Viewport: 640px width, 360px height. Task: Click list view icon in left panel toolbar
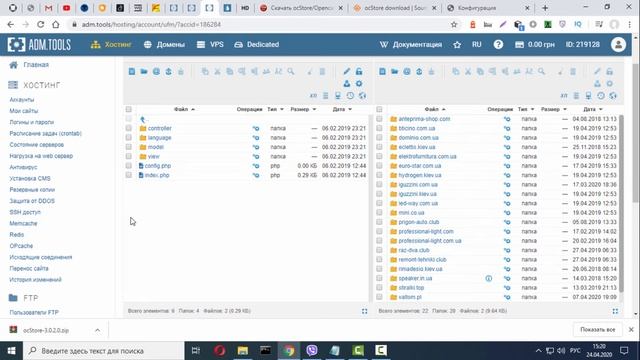click(x=325, y=96)
